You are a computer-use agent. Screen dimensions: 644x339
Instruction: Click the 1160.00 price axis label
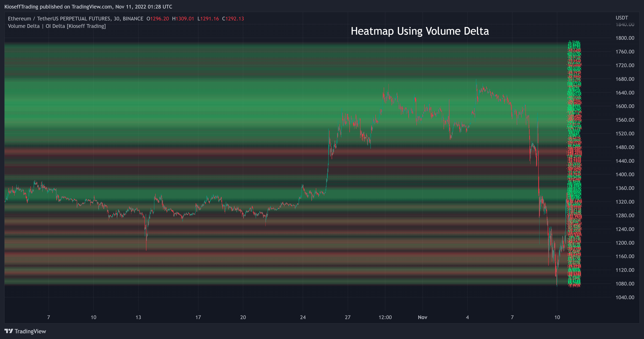click(x=625, y=257)
